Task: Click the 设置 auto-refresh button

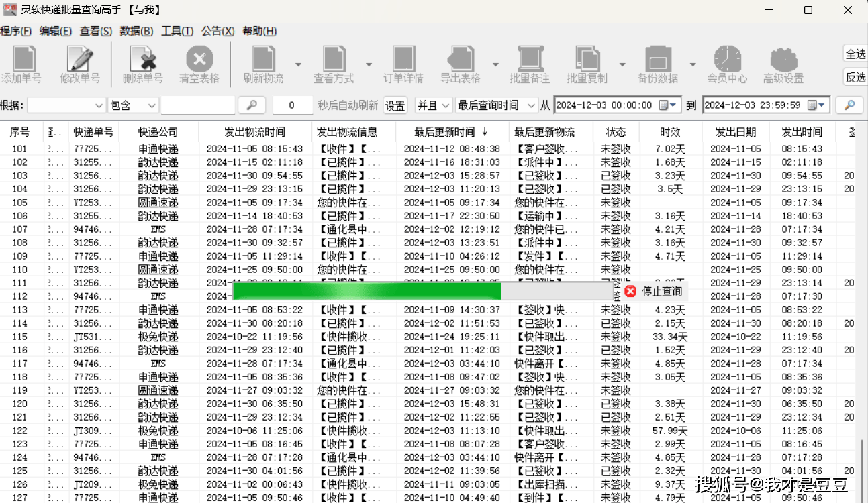Action: point(395,105)
